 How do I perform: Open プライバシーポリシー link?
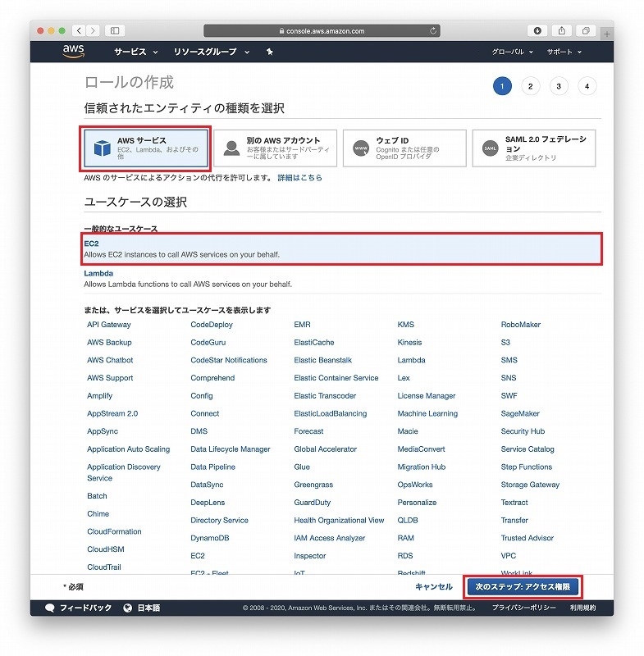click(x=524, y=608)
